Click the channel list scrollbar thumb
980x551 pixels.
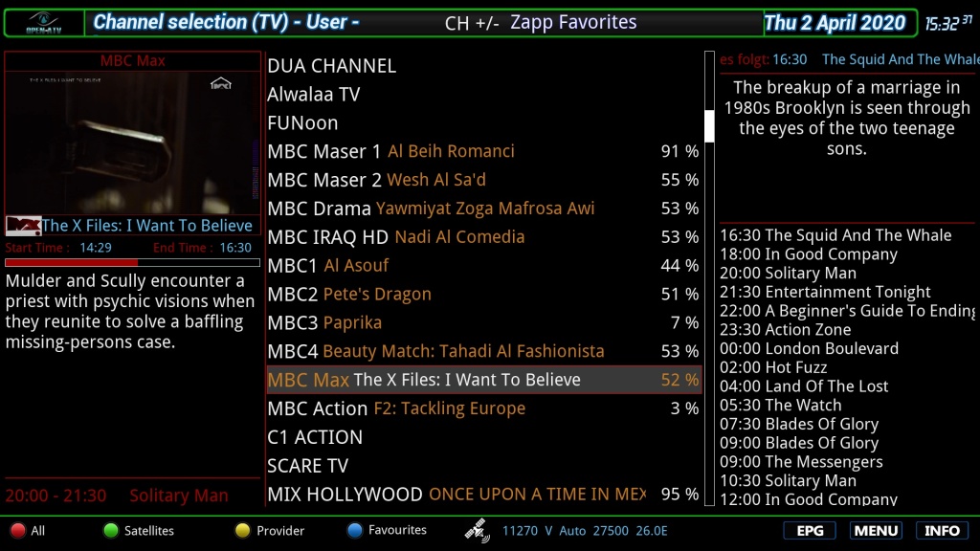click(709, 125)
